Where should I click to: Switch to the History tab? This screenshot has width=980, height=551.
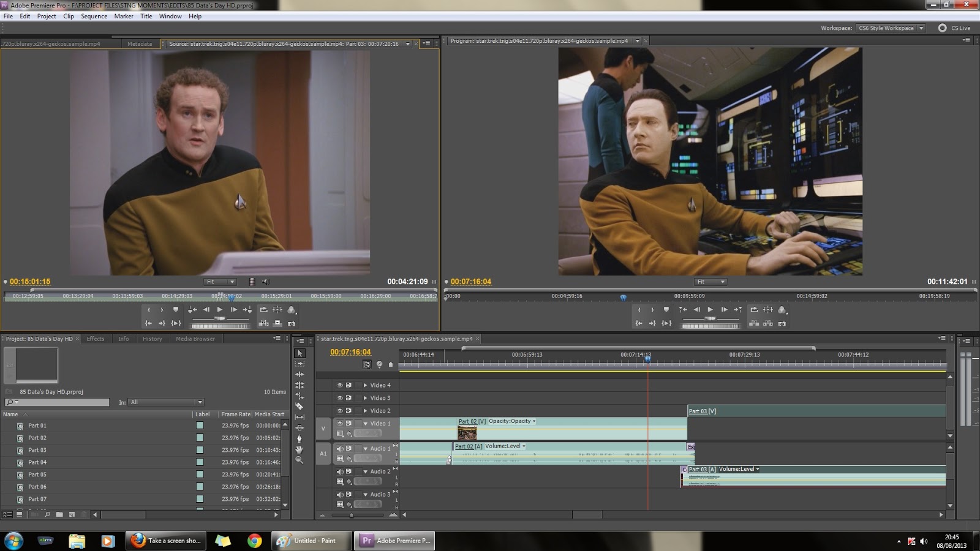[153, 339]
